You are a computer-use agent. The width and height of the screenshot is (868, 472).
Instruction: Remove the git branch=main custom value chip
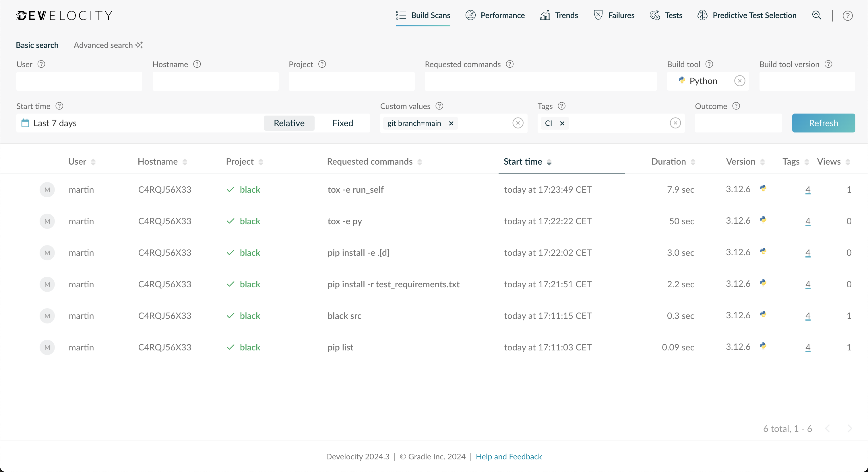[x=451, y=123]
